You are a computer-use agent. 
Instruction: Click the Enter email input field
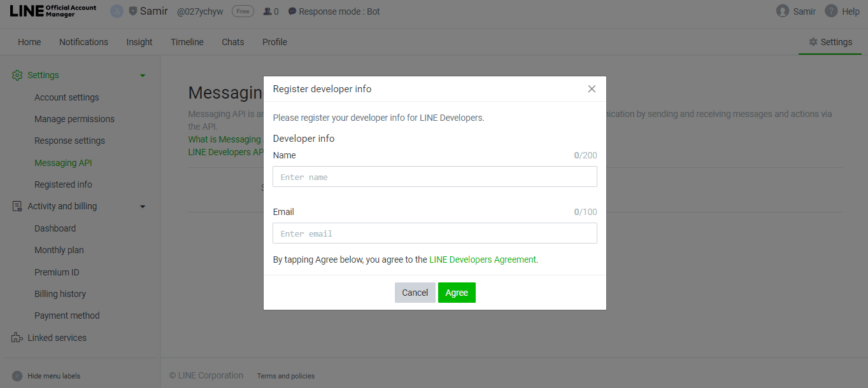[x=435, y=233]
